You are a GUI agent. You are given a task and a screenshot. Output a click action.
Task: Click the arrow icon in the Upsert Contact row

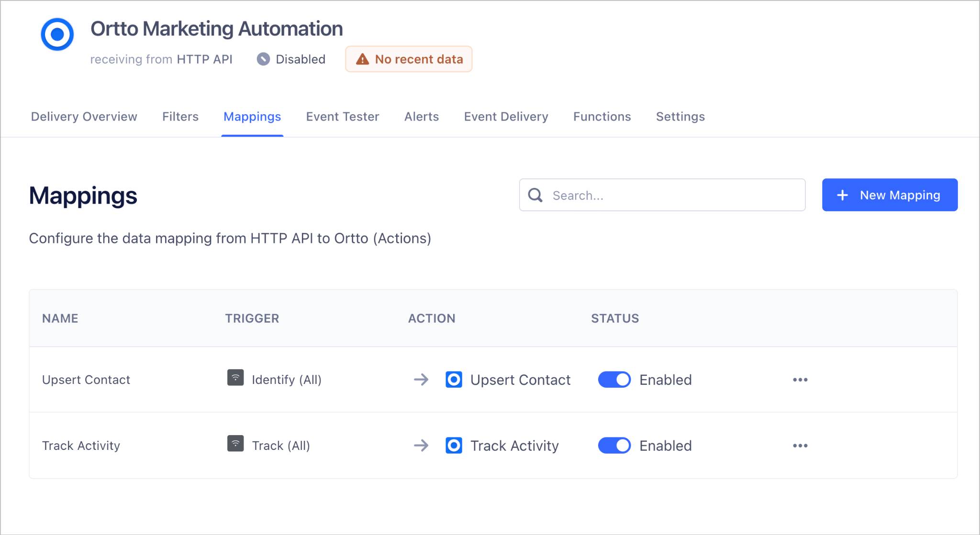pyautogui.click(x=421, y=380)
